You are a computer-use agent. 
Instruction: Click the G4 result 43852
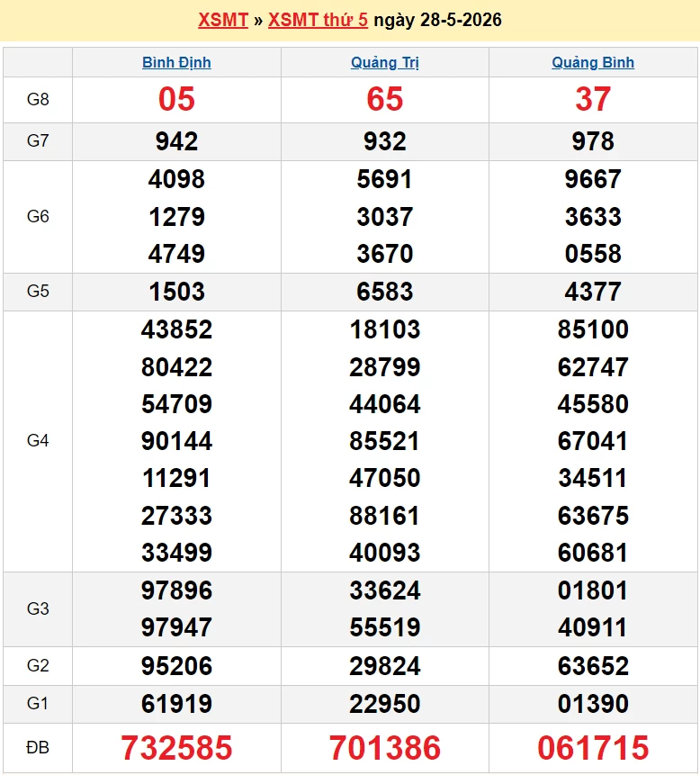[176, 329]
